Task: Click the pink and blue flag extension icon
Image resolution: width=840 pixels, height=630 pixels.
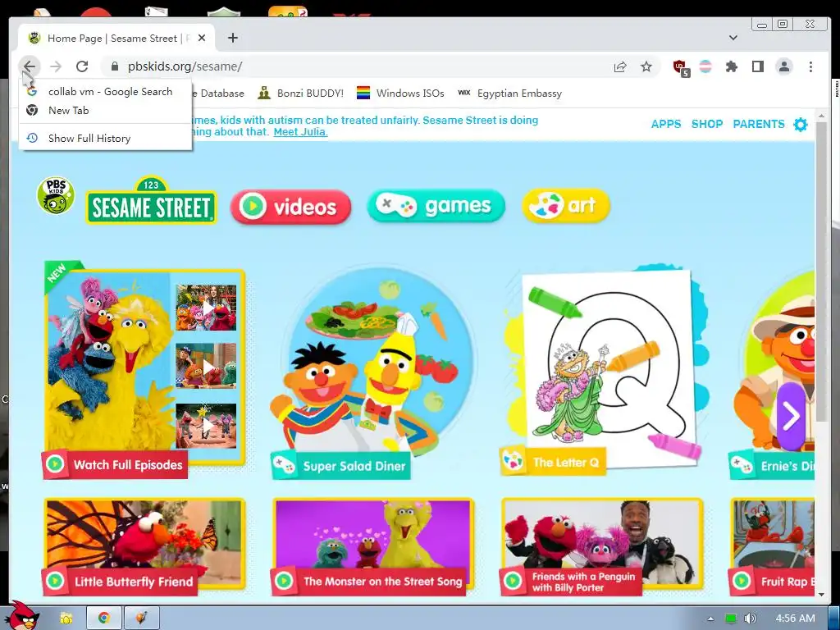Action: coord(705,66)
